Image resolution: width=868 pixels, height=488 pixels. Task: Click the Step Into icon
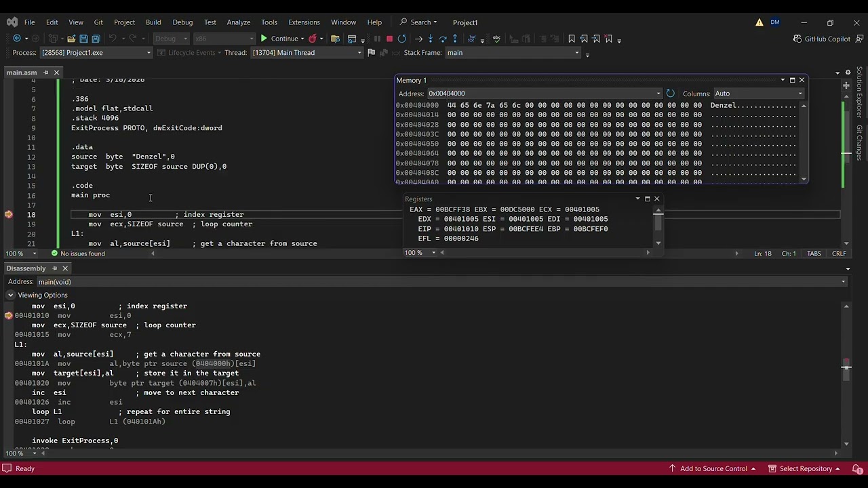tap(431, 39)
